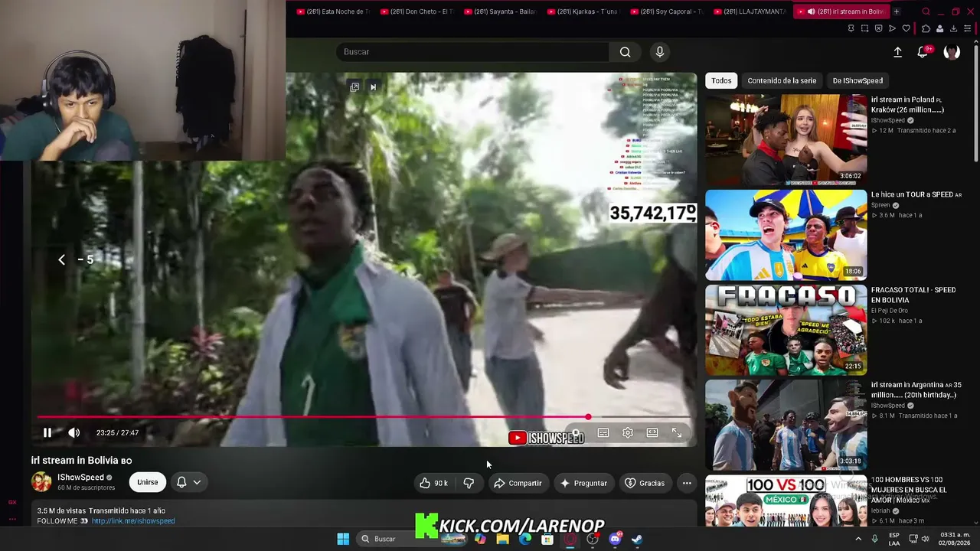Screen dimensions: 980x551
Task: Switch the player to theater mode
Action: (652, 432)
